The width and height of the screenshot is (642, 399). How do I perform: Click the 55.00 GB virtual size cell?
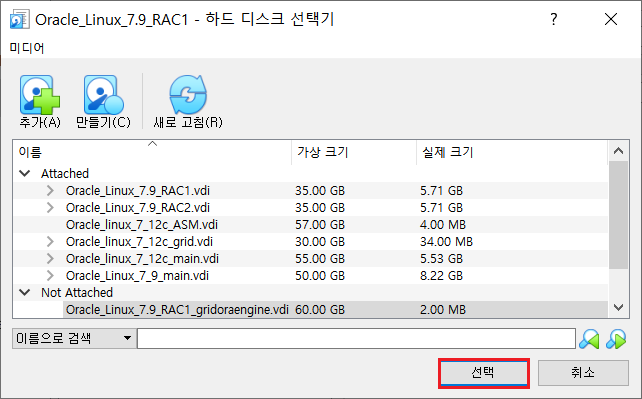(320, 259)
